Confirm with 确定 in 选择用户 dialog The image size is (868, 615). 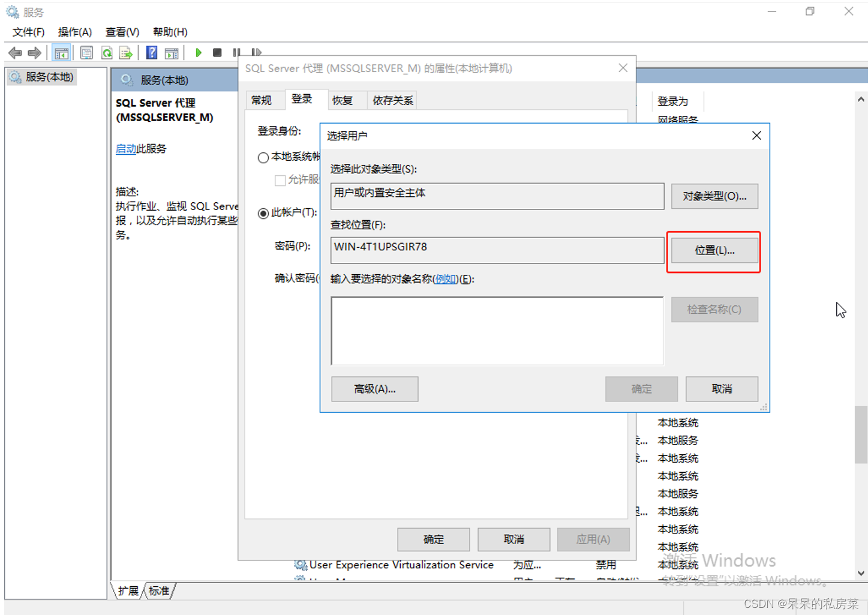click(x=642, y=389)
